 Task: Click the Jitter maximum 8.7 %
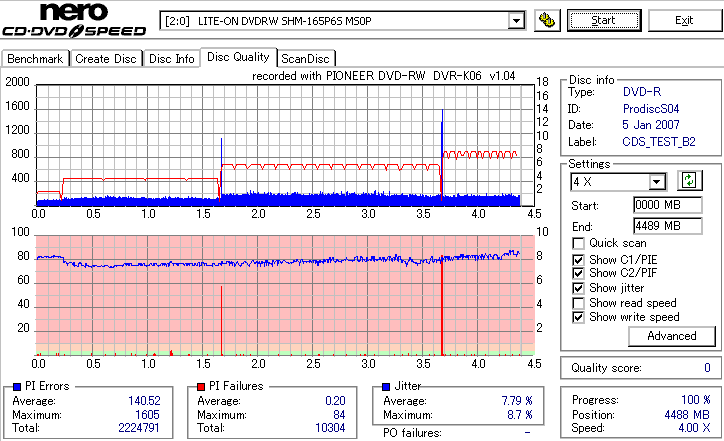(520, 415)
